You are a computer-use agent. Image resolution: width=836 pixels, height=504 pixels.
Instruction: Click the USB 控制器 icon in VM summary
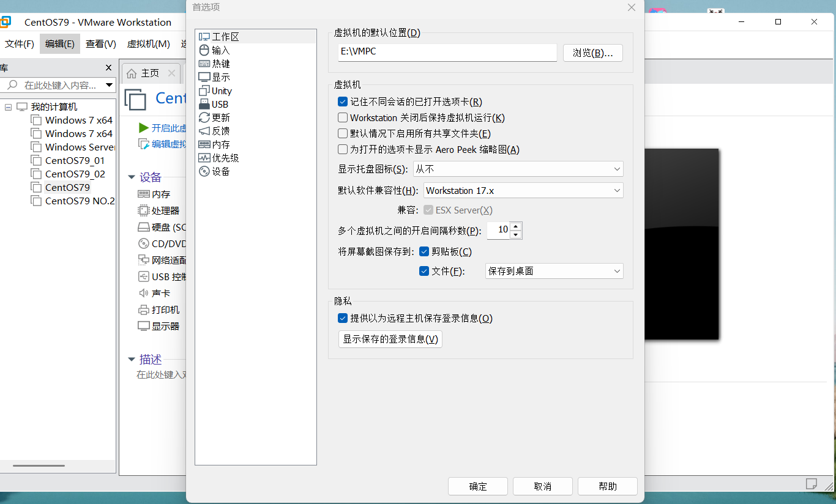coord(144,276)
